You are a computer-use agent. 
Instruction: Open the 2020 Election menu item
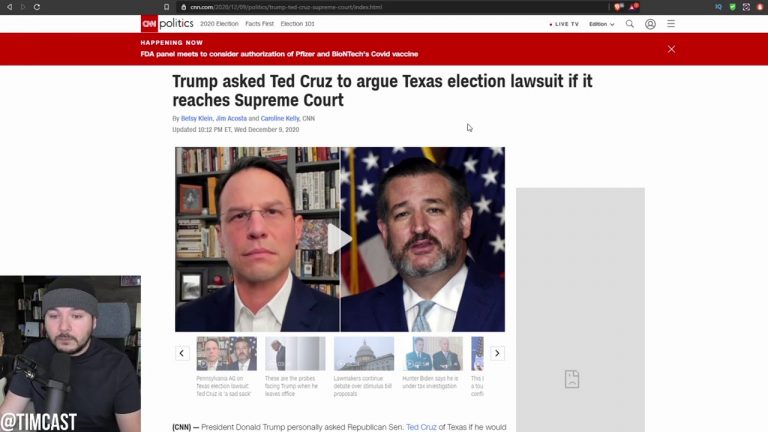tap(219, 24)
